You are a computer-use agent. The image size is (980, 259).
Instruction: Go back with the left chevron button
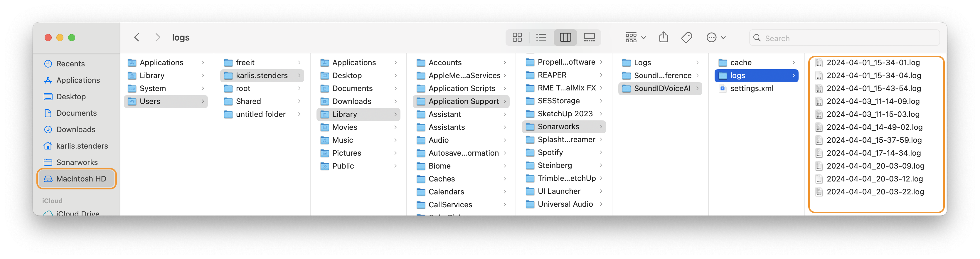(137, 37)
